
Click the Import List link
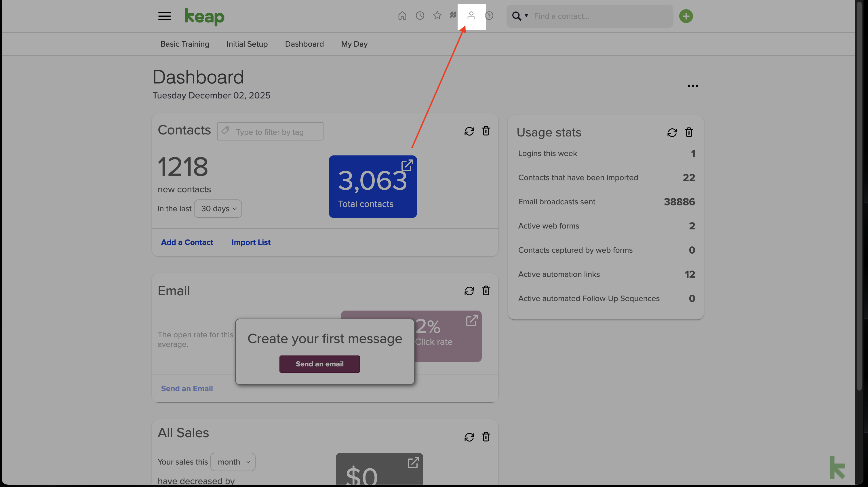pos(251,242)
